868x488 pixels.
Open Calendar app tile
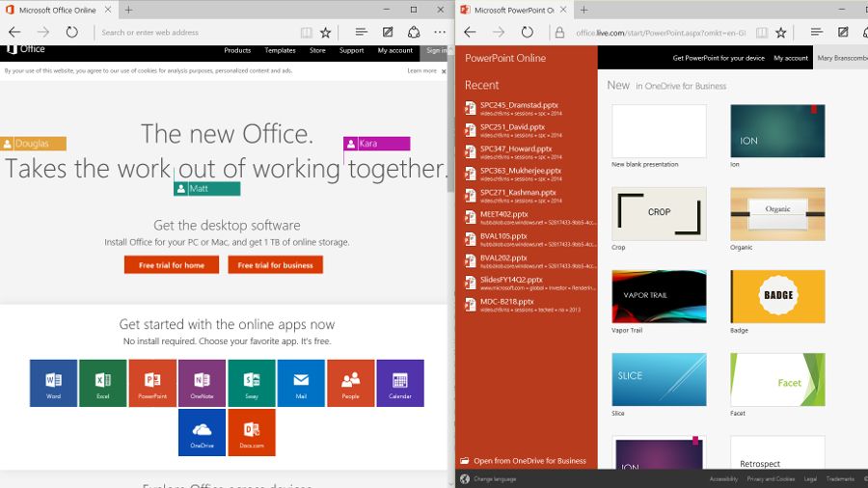pos(400,383)
